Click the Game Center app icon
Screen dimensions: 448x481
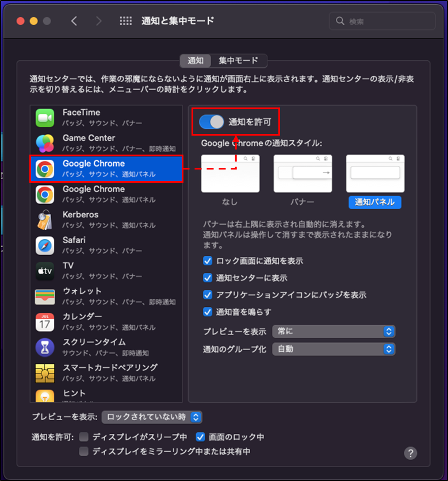pyautogui.click(x=45, y=143)
